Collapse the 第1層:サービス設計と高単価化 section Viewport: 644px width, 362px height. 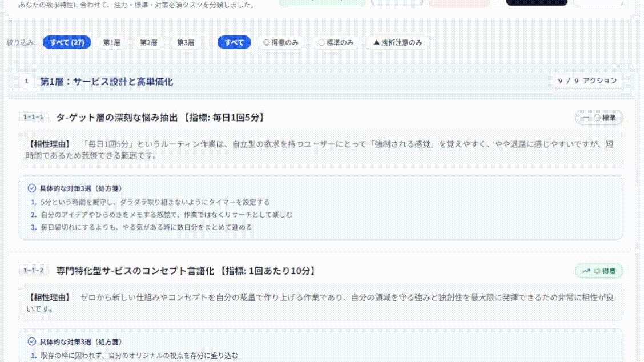click(x=321, y=81)
